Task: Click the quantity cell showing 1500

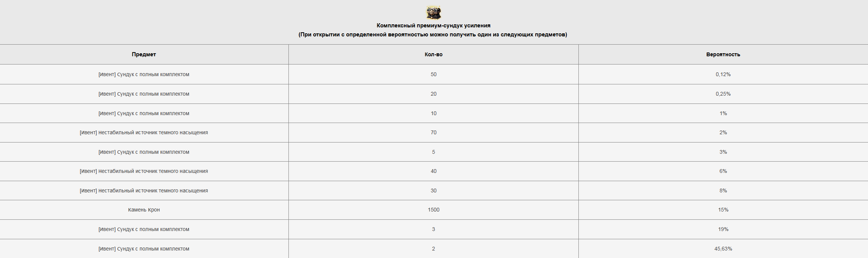Action: click(433, 210)
